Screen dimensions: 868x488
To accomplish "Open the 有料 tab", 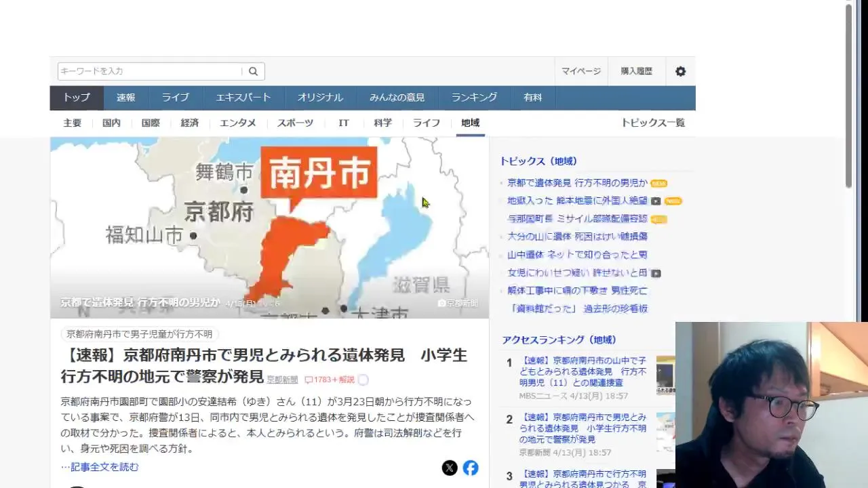I will [532, 98].
